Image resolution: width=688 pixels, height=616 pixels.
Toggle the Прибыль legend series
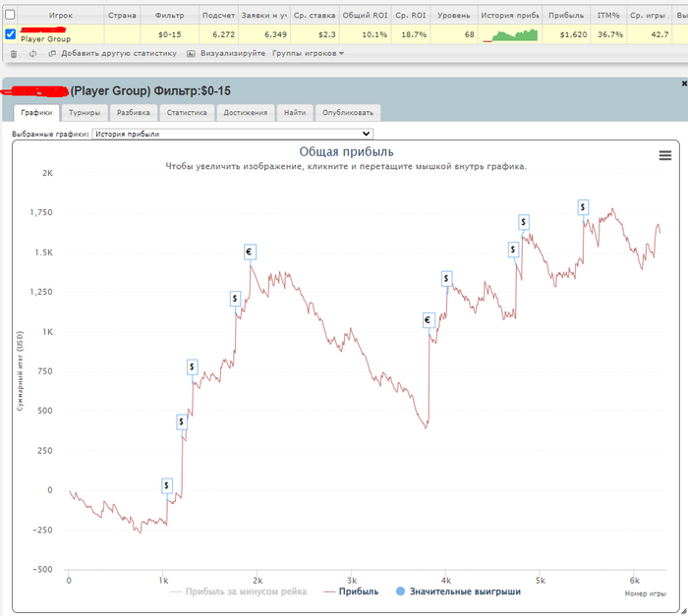(x=351, y=591)
